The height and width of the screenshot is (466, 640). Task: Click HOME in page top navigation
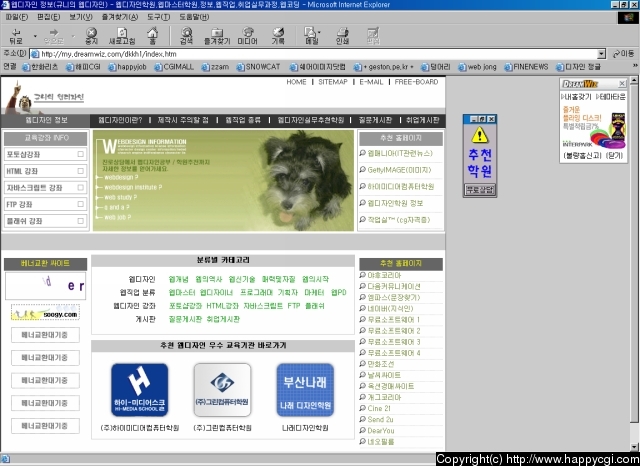pos(296,82)
